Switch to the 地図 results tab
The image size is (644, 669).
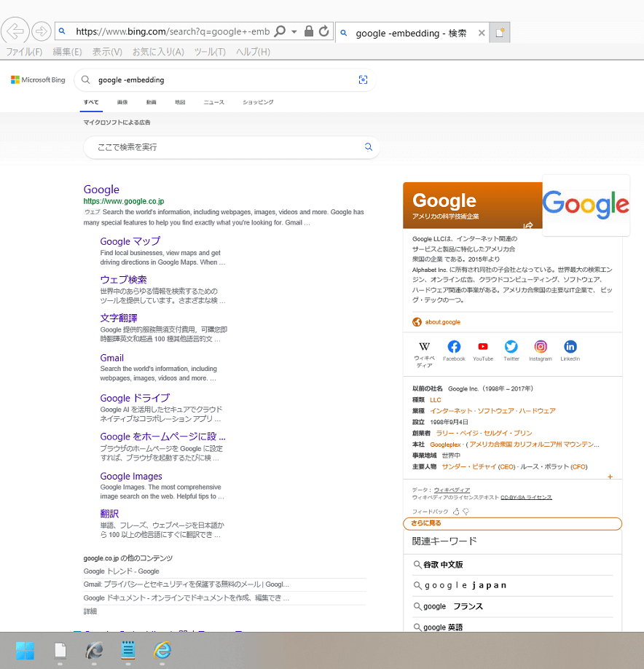point(180,102)
